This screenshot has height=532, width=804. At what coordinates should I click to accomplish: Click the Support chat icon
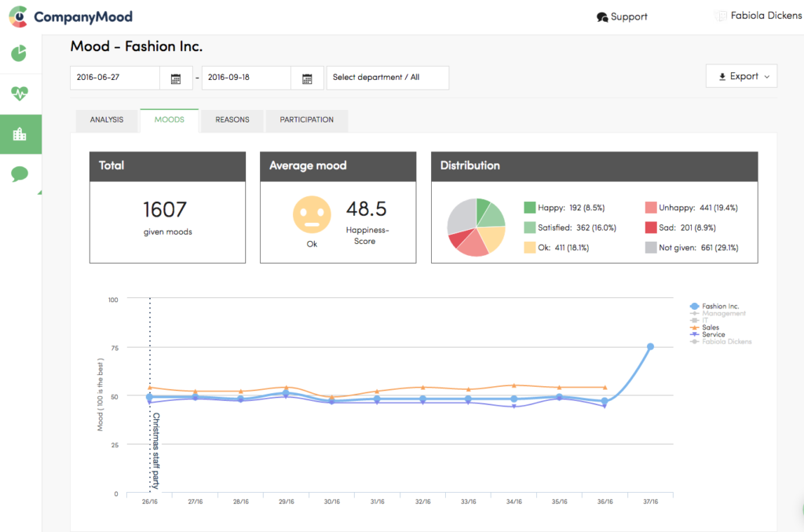click(602, 17)
